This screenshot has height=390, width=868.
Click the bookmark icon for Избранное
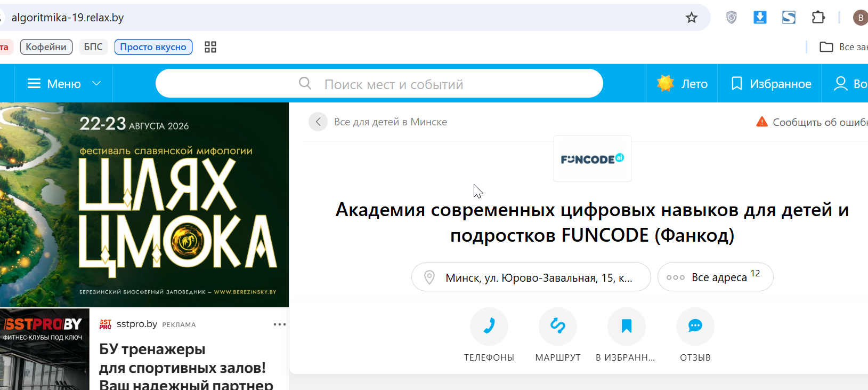pyautogui.click(x=736, y=84)
